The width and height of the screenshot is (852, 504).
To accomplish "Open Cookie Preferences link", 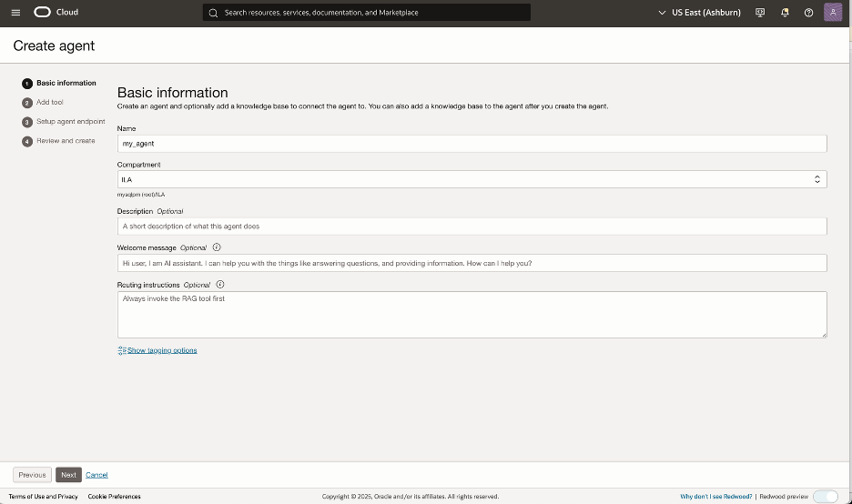I will 114,497.
